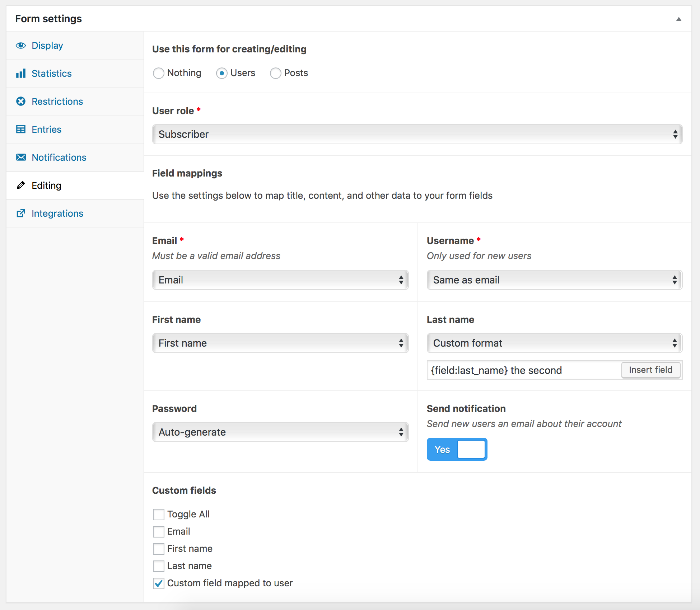The width and height of the screenshot is (700, 610).
Task: Click the Editing menu tab
Action: [46, 185]
